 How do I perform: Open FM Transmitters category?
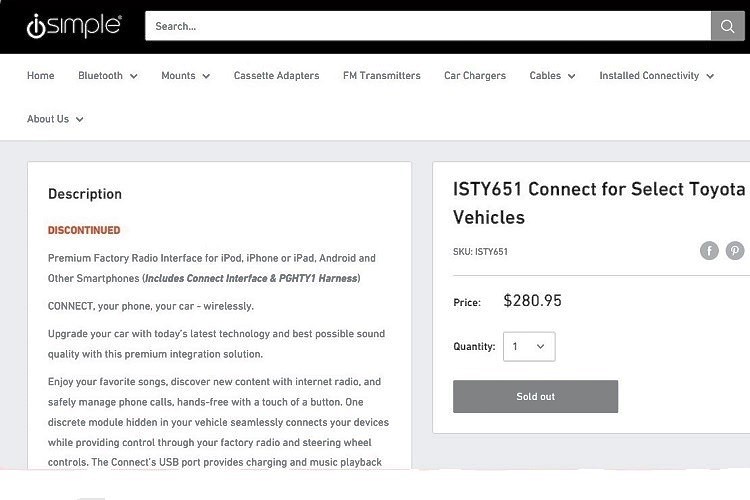382,76
